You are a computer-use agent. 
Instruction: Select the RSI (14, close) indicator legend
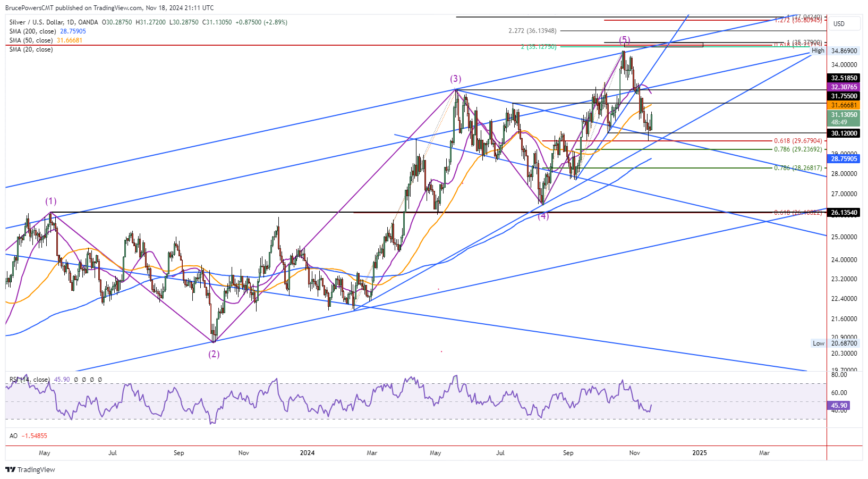pos(30,380)
